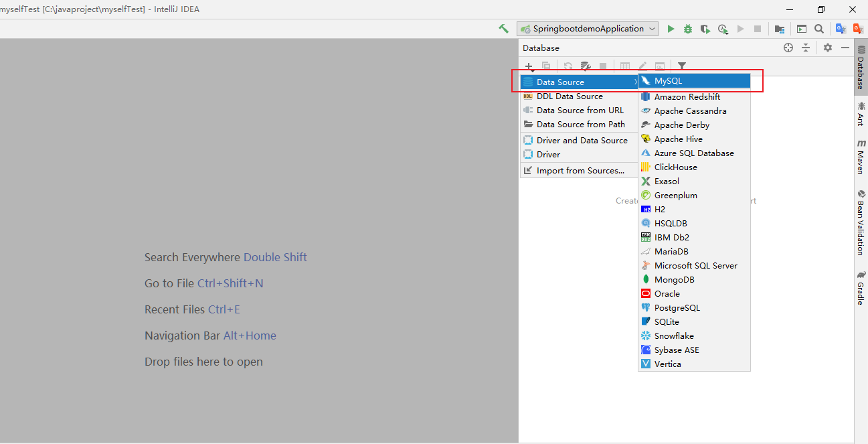Choose Data Source from Path
868x444 pixels.
579,124
